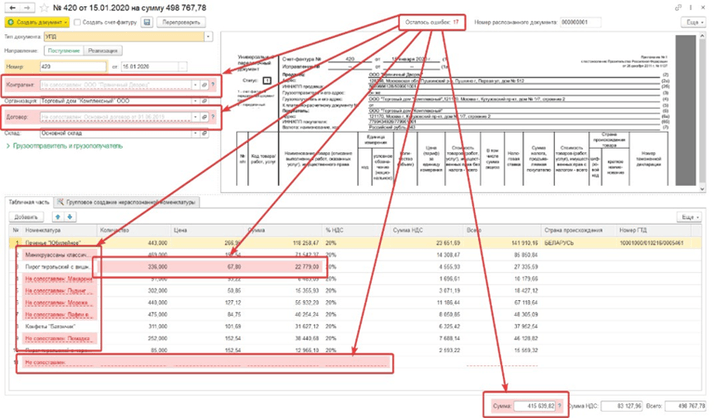Click the Сумма НДС total field
The width and height of the screenshot is (714, 418).
pos(622,405)
